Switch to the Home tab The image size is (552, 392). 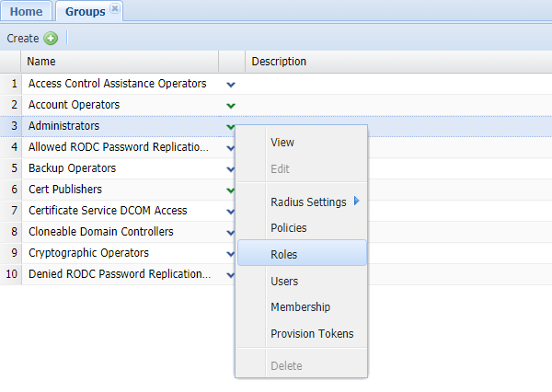26,11
